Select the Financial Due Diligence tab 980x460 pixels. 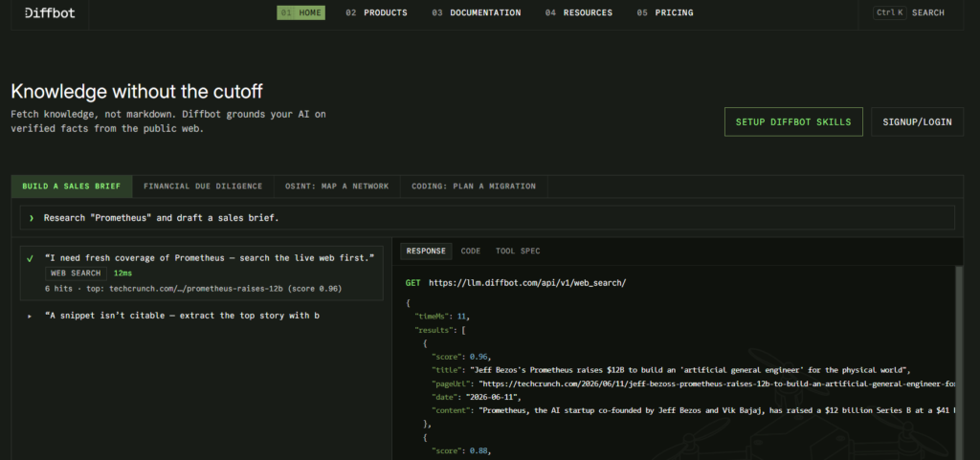click(x=203, y=186)
